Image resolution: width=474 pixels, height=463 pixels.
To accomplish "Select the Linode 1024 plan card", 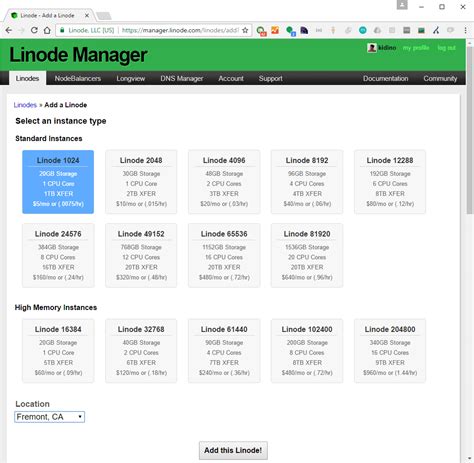I will click(58, 182).
